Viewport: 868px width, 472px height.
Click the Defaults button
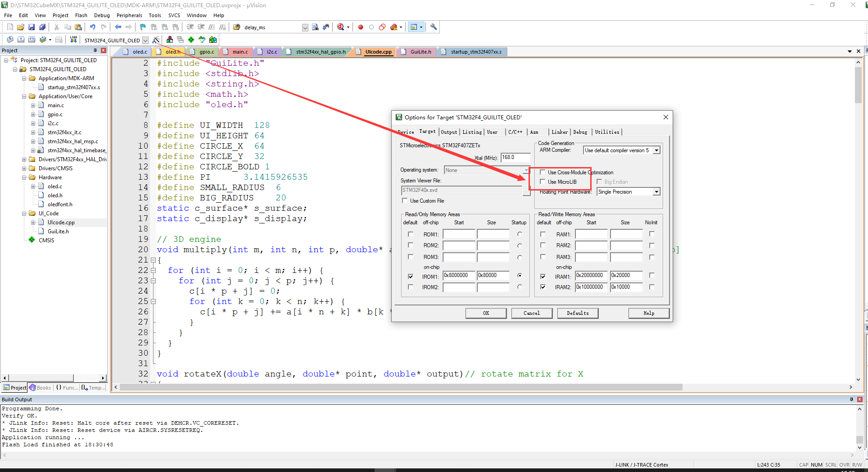(578, 313)
